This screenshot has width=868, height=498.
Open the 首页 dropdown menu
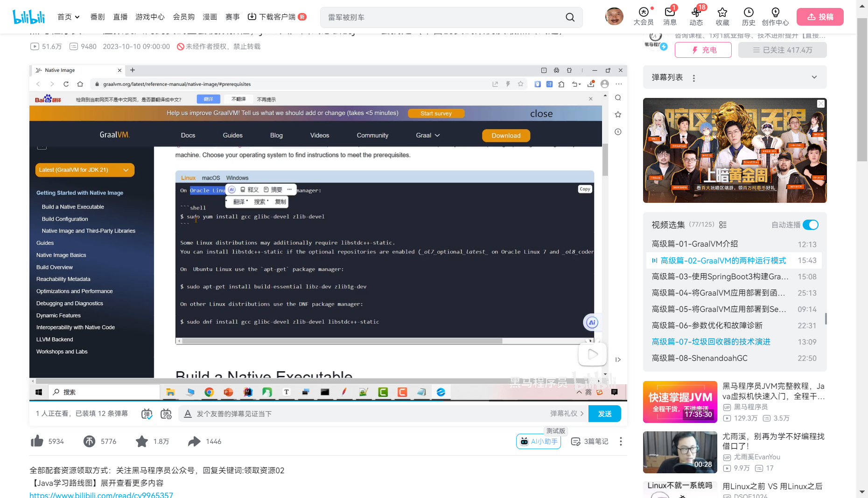coord(68,17)
